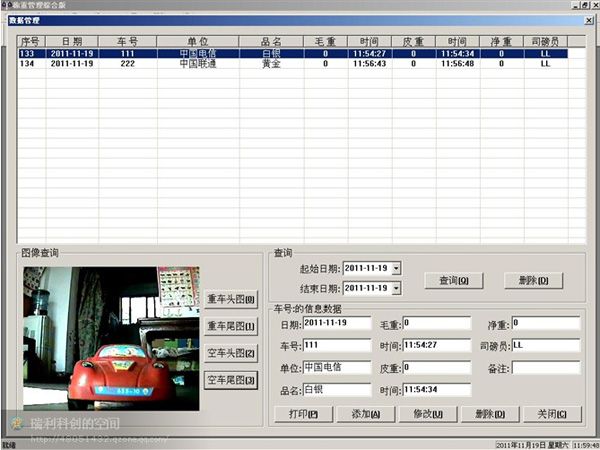The width and height of the screenshot is (600, 450).
Task: Click the 重车头图 image button
Action: point(231,299)
